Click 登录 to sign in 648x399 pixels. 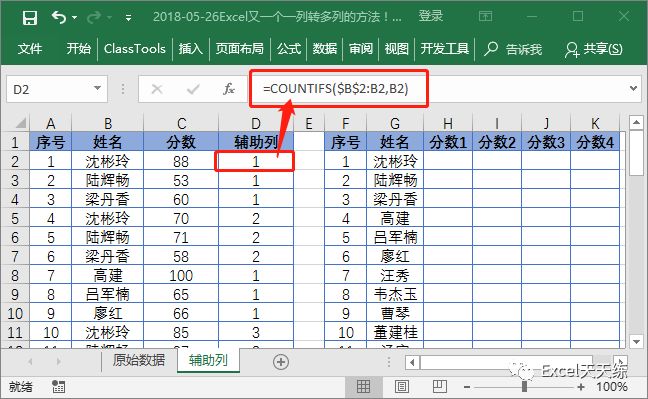click(x=431, y=16)
